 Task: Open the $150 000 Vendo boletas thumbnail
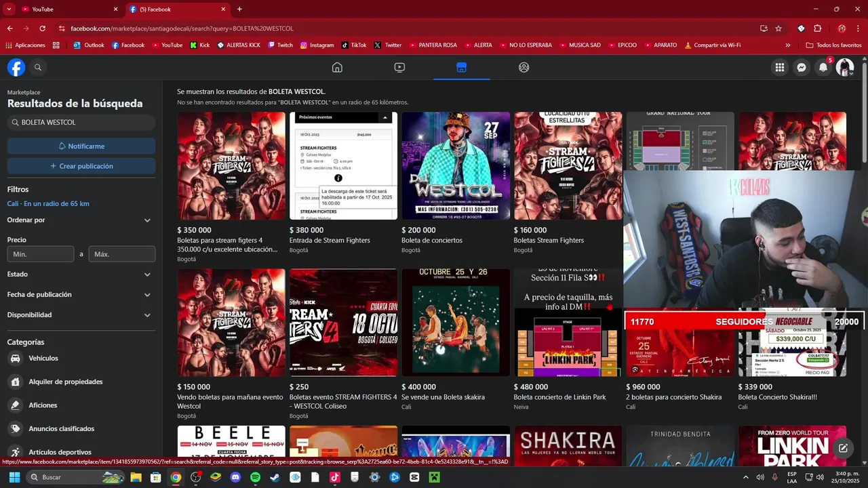pos(231,323)
